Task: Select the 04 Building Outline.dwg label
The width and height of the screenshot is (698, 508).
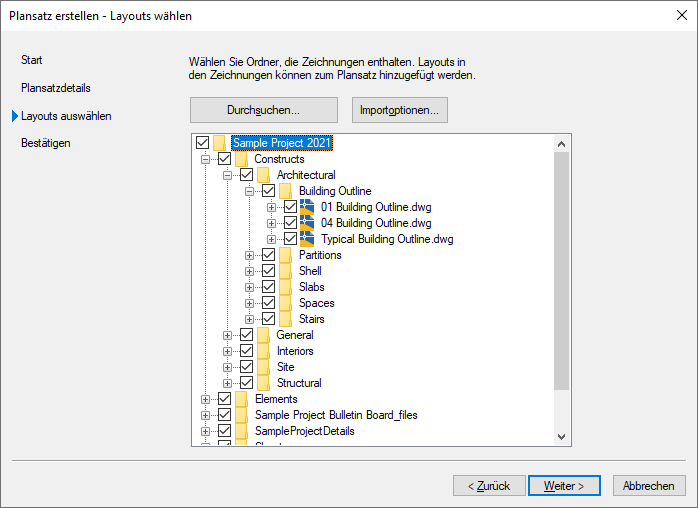Action: pyautogui.click(x=376, y=223)
